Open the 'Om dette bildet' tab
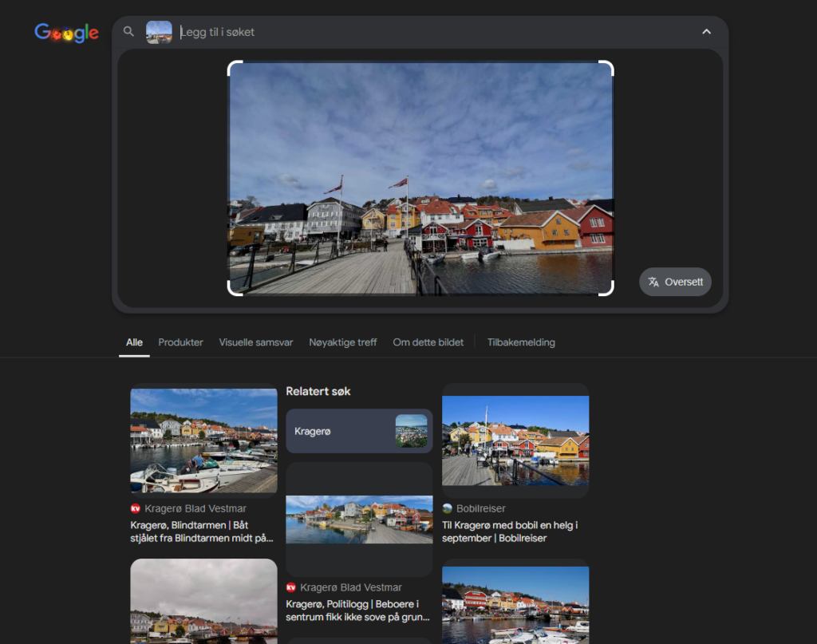 pyautogui.click(x=428, y=342)
